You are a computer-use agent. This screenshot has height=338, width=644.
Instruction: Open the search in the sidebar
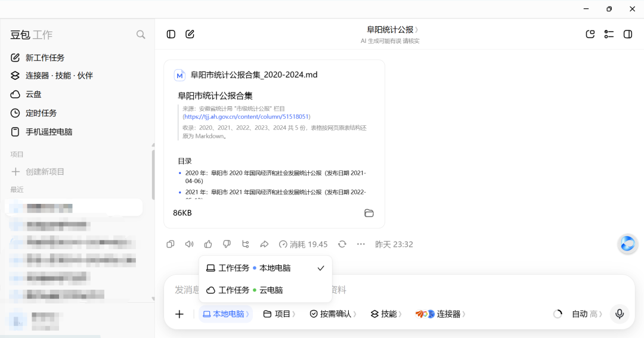[141, 35]
